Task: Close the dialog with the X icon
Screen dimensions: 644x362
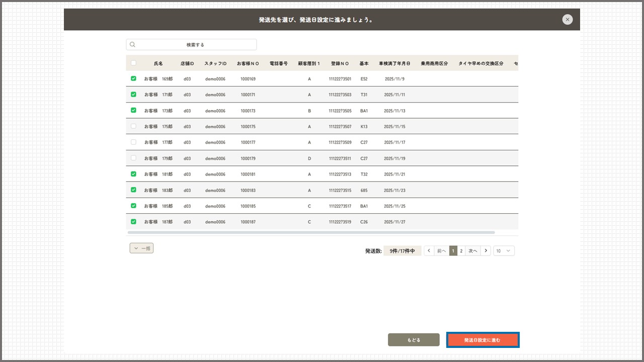Action: (x=568, y=20)
